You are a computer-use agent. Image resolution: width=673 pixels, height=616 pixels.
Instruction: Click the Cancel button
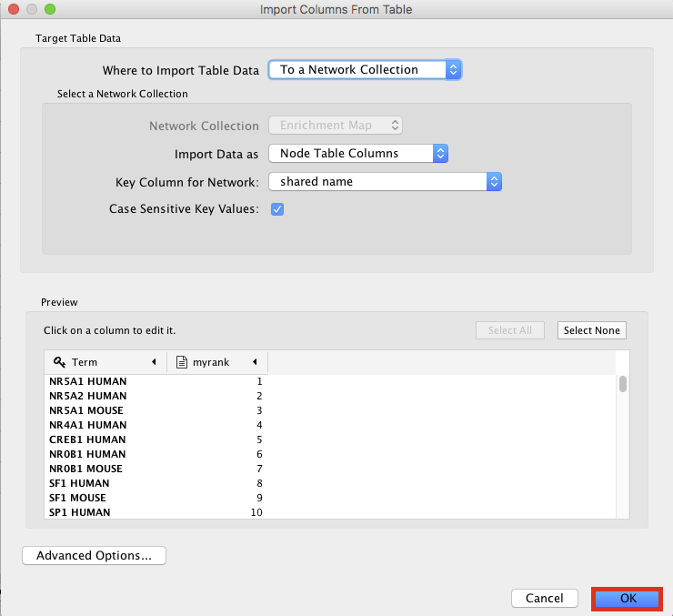pos(544,599)
